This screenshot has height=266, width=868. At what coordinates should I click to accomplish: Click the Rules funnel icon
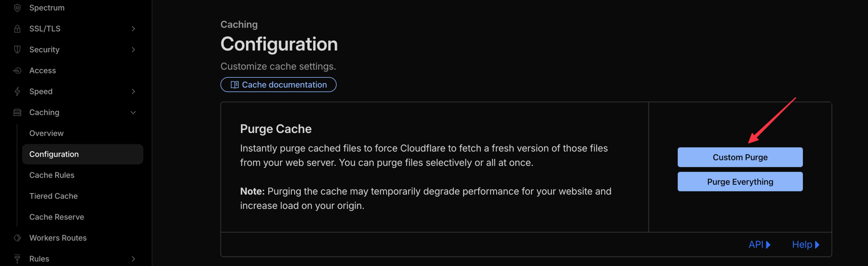17,259
